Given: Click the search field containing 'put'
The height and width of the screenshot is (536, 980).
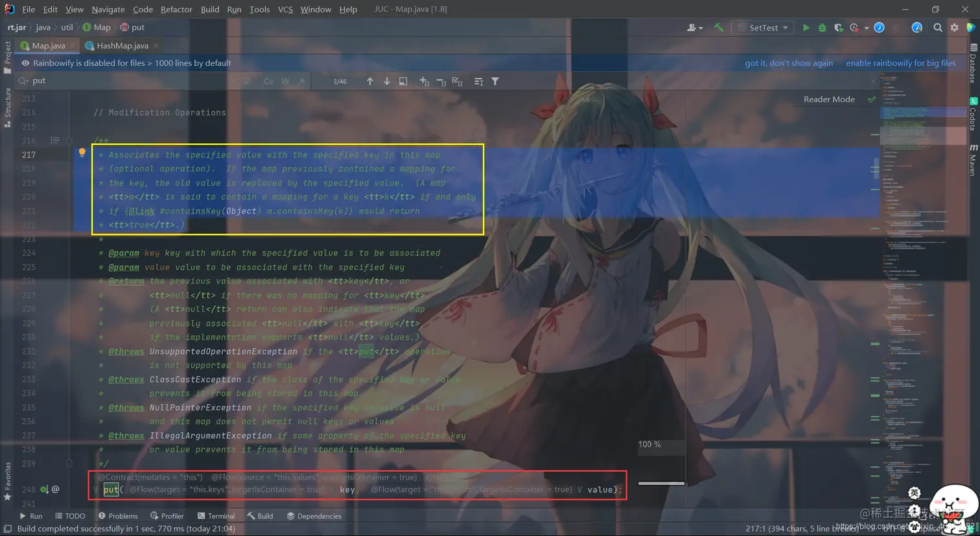Looking at the screenshot, I should (x=130, y=81).
